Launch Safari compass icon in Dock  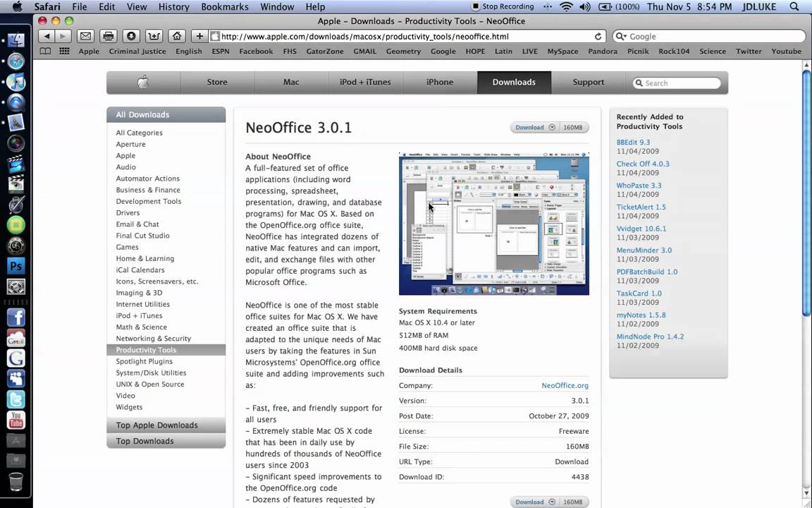click(x=16, y=61)
